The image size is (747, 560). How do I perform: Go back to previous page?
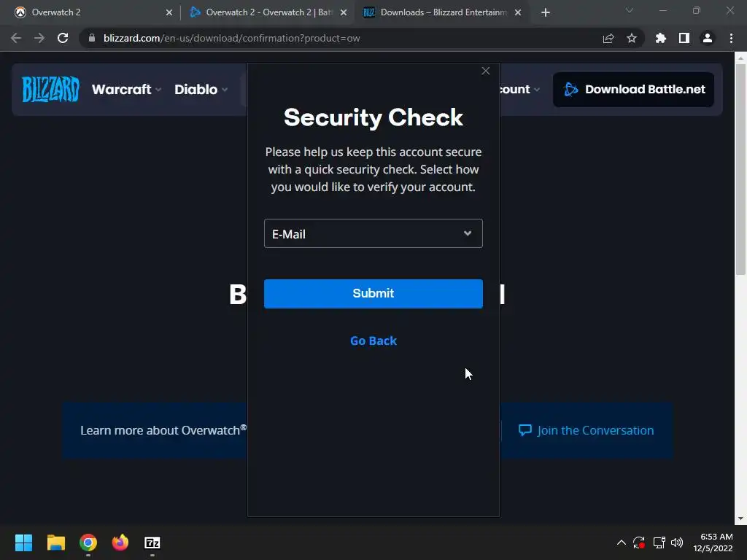click(16, 38)
